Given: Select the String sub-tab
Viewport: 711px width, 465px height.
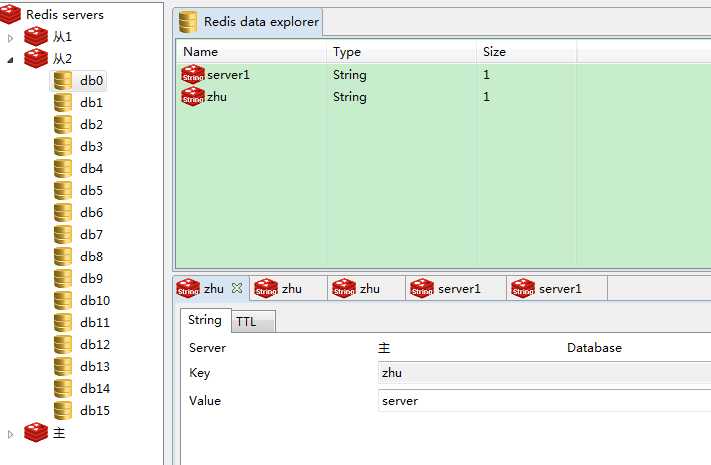Looking at the screenshot, I should click(x=205, y=320).
